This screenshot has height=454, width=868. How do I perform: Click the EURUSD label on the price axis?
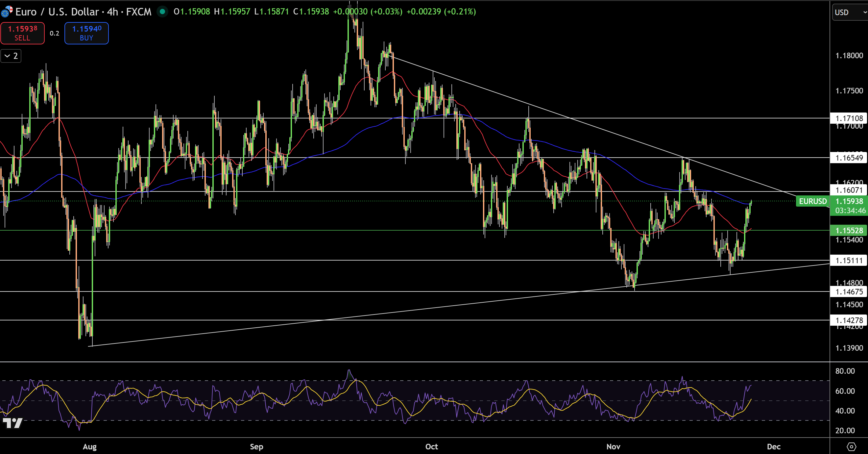[x=812, y=202]
